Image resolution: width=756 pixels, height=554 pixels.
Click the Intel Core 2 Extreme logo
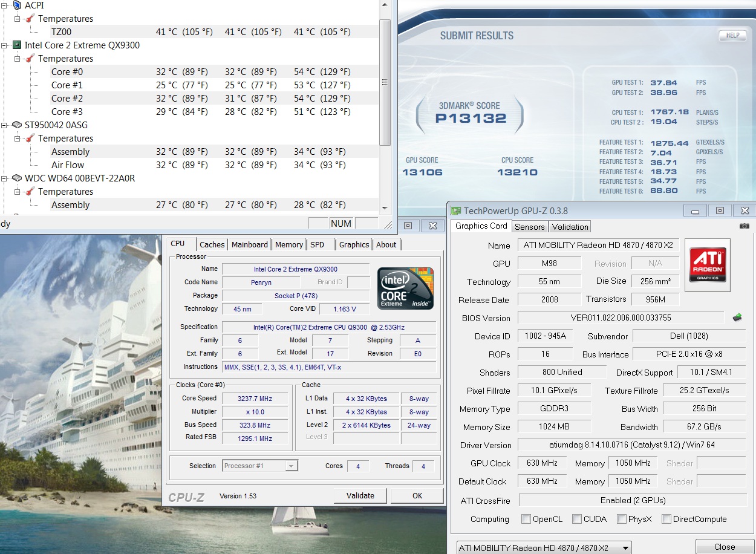[x=405, y=288]
